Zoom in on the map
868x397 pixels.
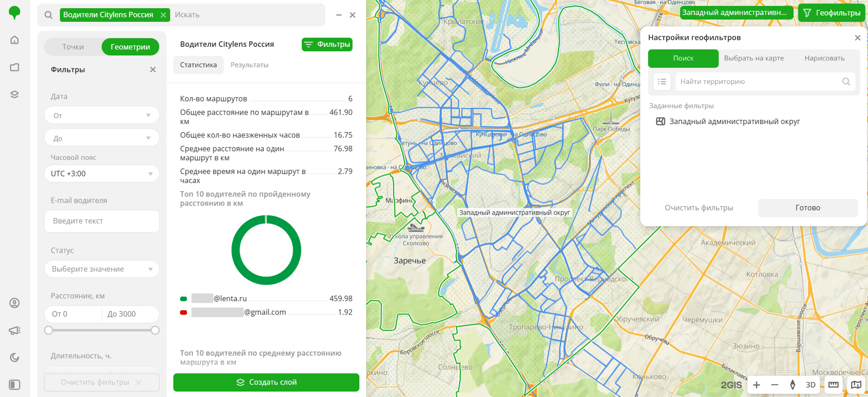tap(756, 385)
